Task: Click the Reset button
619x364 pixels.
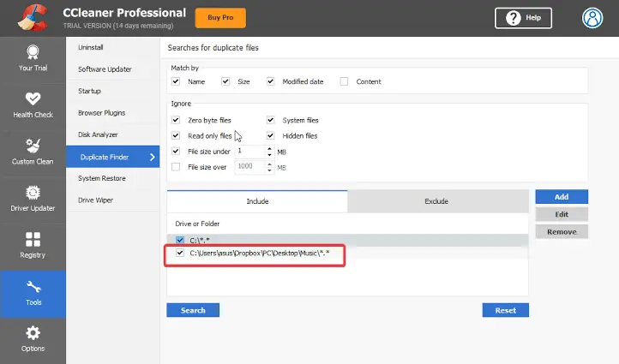Action: [505, 310]
